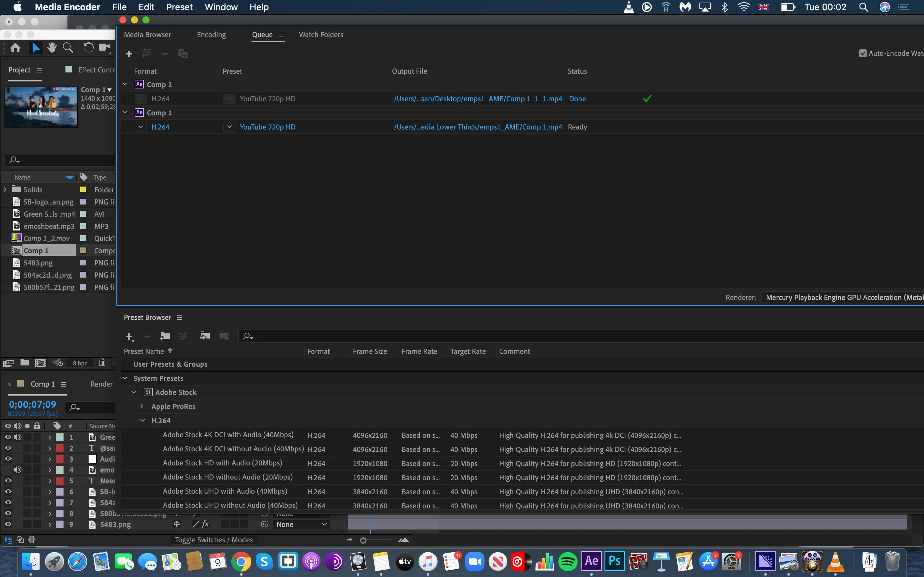924x577 pixels.
Task: Switch to the Watch Folders tab
Action: click(x=321, y=35)
